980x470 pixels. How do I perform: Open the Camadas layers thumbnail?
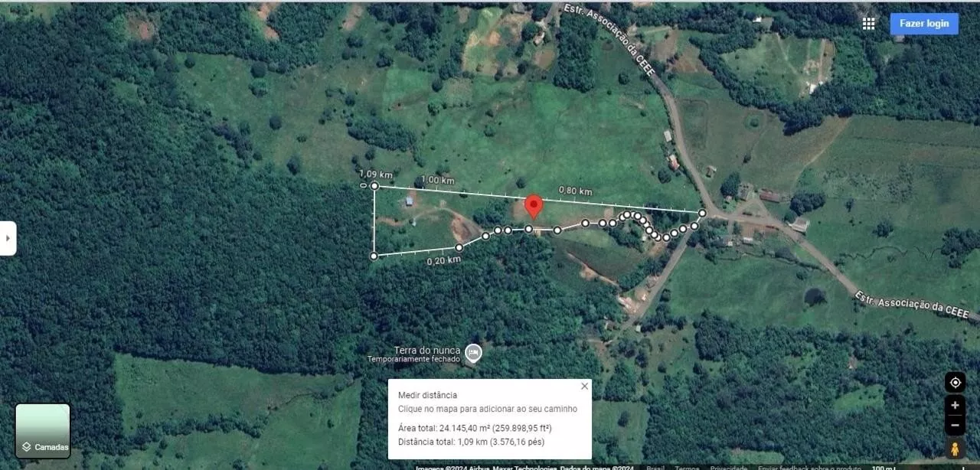pyautogui.click(x=43, y=431)
